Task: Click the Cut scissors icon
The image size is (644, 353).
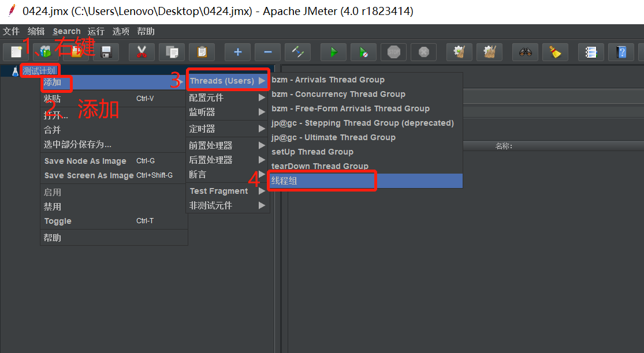Action: click(142, 52)
